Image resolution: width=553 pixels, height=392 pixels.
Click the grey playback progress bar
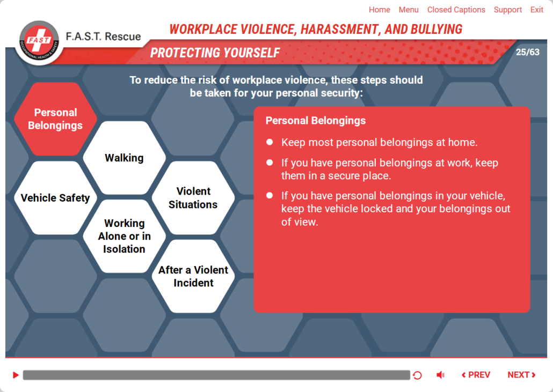(216, 375)
